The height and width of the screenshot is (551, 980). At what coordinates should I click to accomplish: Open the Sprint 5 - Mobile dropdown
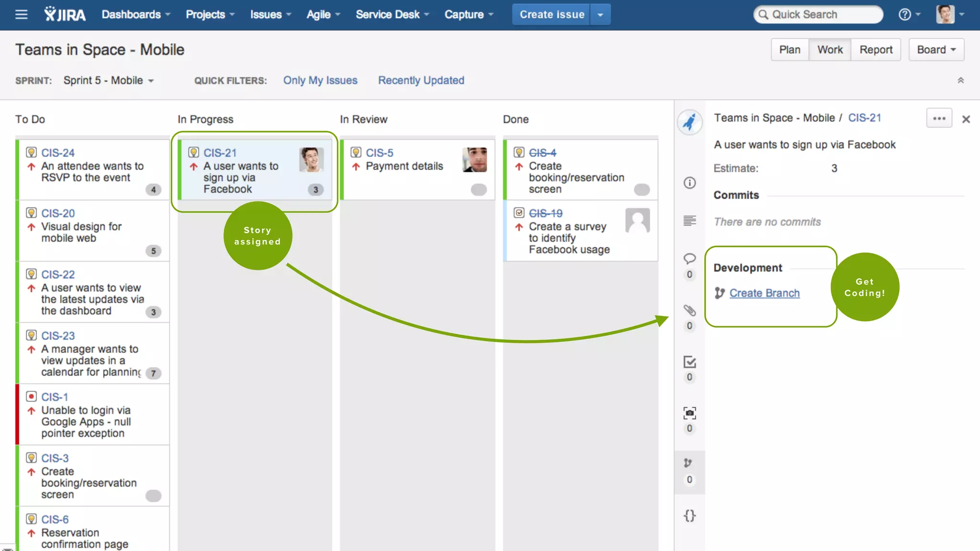pyautogui.click(x=109, y=80)
